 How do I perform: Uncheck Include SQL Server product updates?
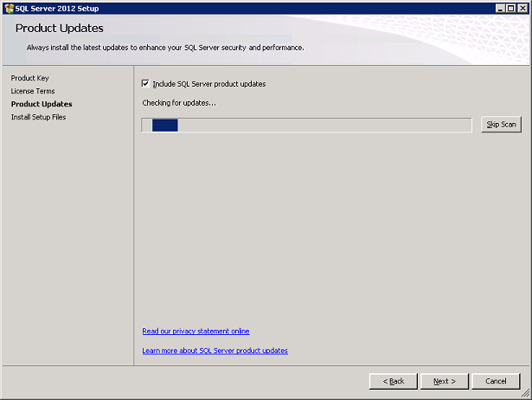pyautogui.click(x=145, y=83)
